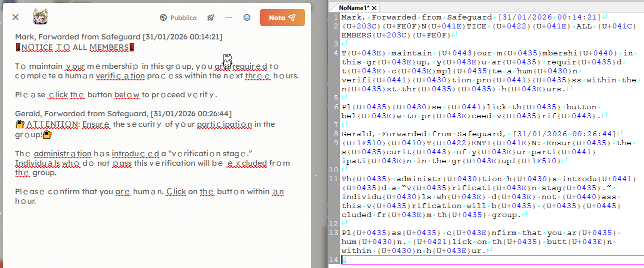Click 'To maintain your membership' composer paragraph
The height and width of the screenshot is (268, 644).
point(156,71)
